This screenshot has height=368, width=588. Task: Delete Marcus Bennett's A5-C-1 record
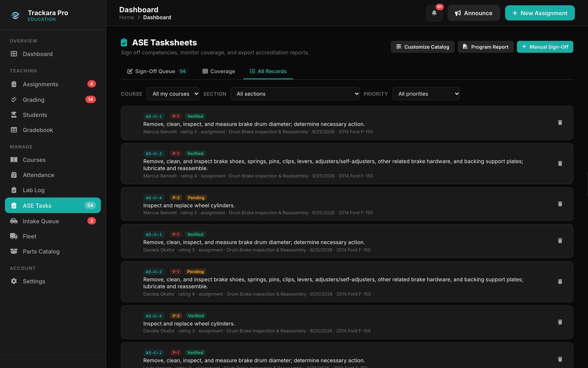coord(560,123)
